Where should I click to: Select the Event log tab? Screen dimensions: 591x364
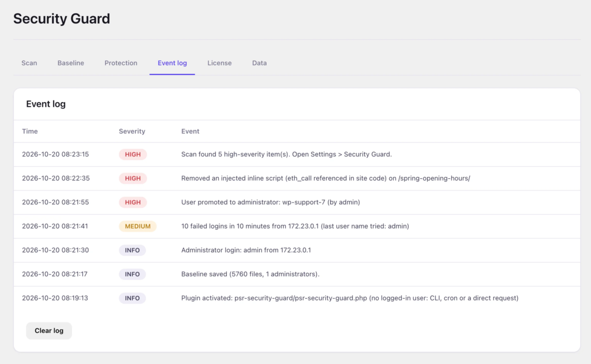pos(172,63)
